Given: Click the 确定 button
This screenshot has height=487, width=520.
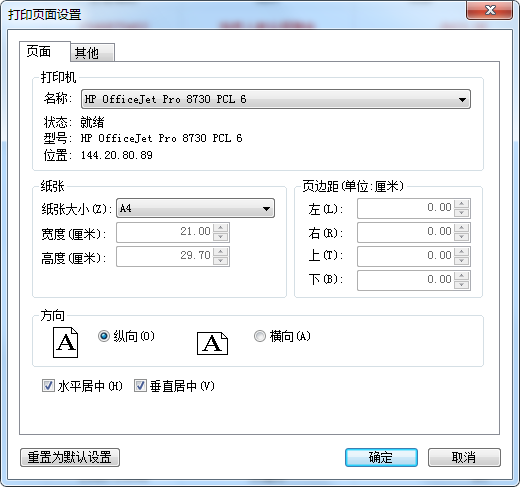Looking at the screenshot, I should tap(381, 457).
